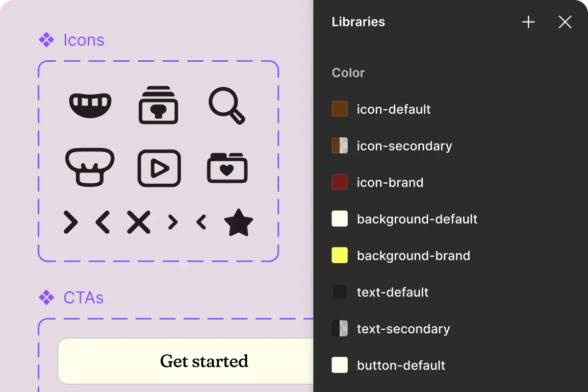The width and height of the screenshot is (588, 392).
Task: Click the small left chevron icon
Action: click(x=201, y=223)
